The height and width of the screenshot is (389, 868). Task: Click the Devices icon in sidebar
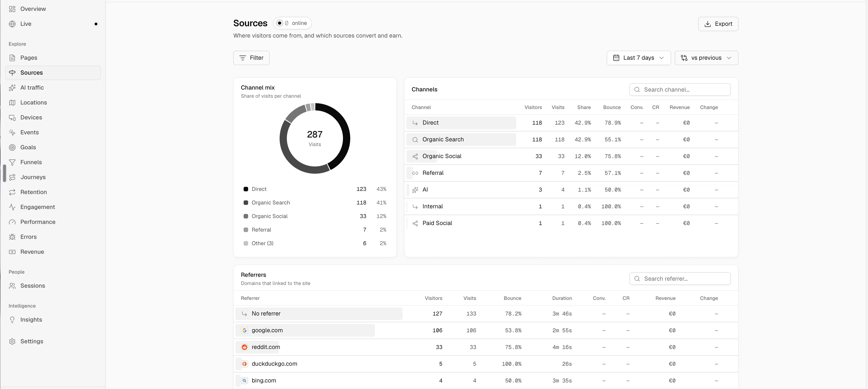pos(12,117)
